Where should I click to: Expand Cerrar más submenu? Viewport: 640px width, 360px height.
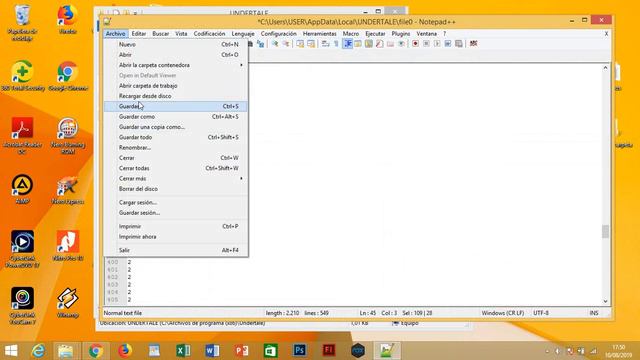(176, 178)
